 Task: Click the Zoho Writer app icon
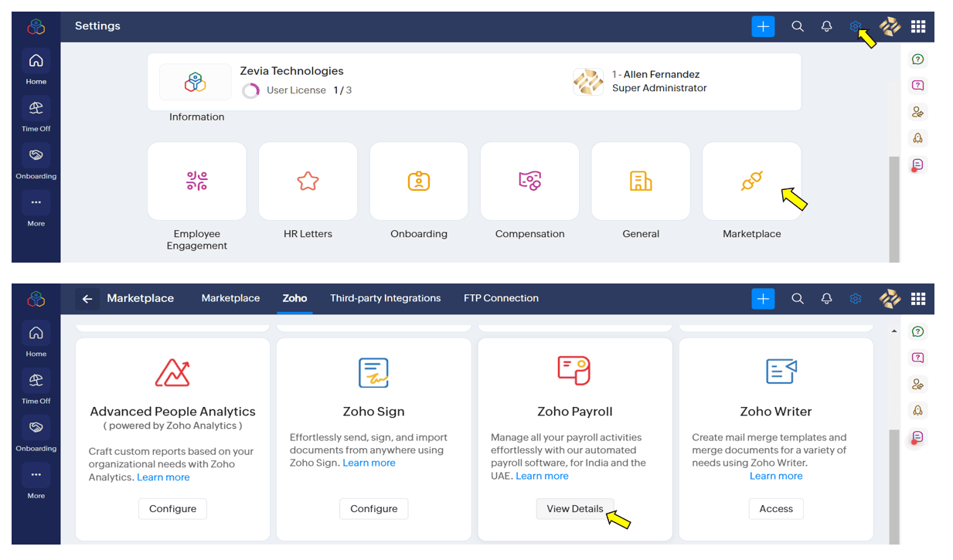[x=781, y=372]
